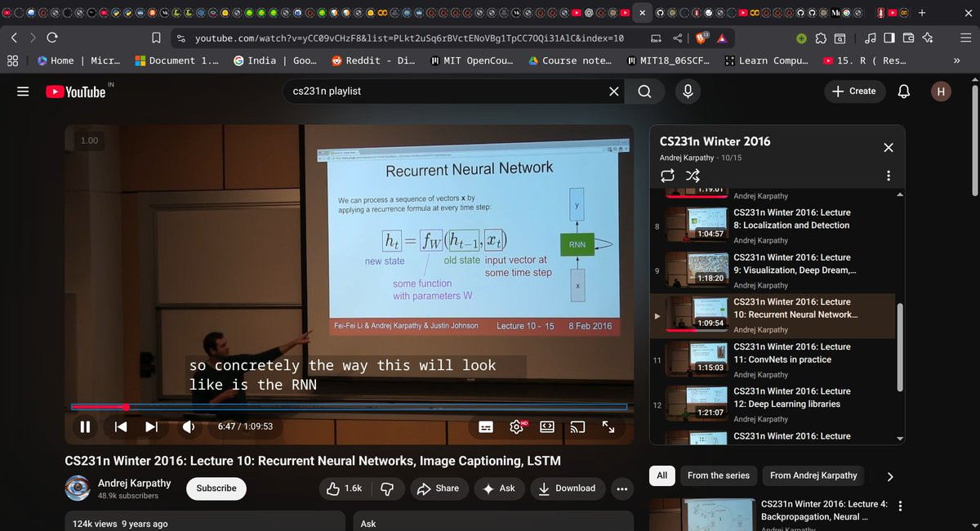Bookmark this page
The height and width of the screenshot is (531, 980).
click(156, 38)
